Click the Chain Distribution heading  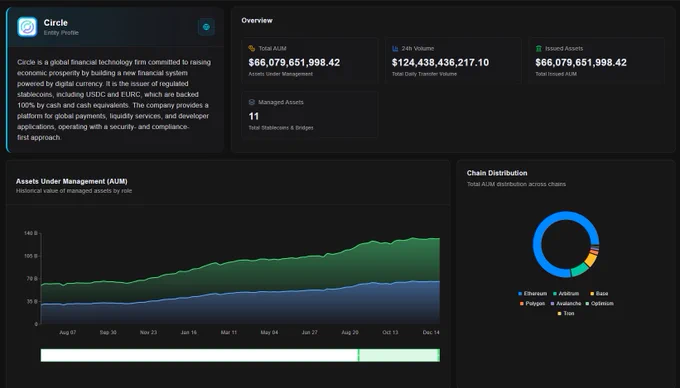(497, 173)
